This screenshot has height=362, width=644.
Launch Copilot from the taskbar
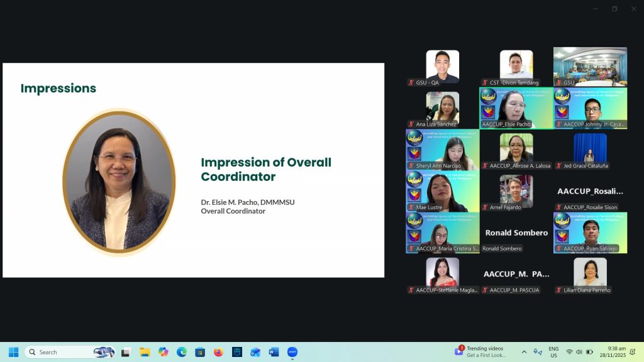(164, 352)
